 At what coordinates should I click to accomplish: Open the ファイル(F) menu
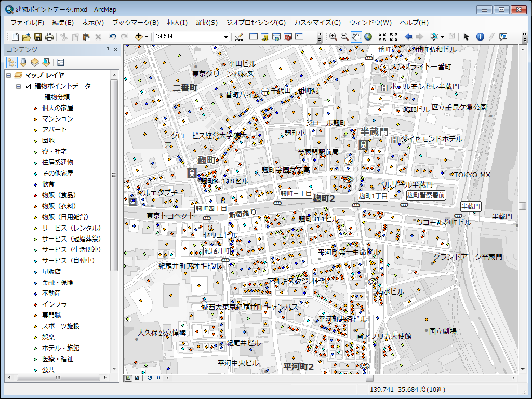pos(27,23)
